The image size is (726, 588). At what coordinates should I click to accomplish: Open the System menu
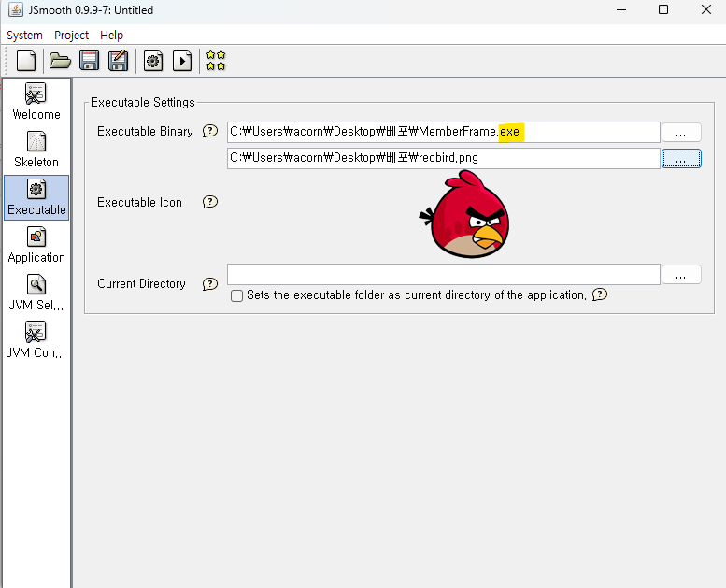(x=24, y=36)
